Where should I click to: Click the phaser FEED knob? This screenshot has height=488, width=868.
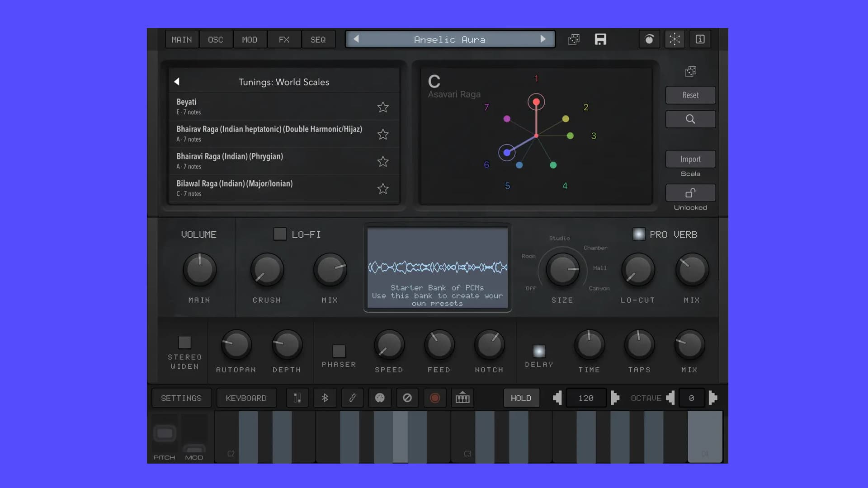point(439,345)
